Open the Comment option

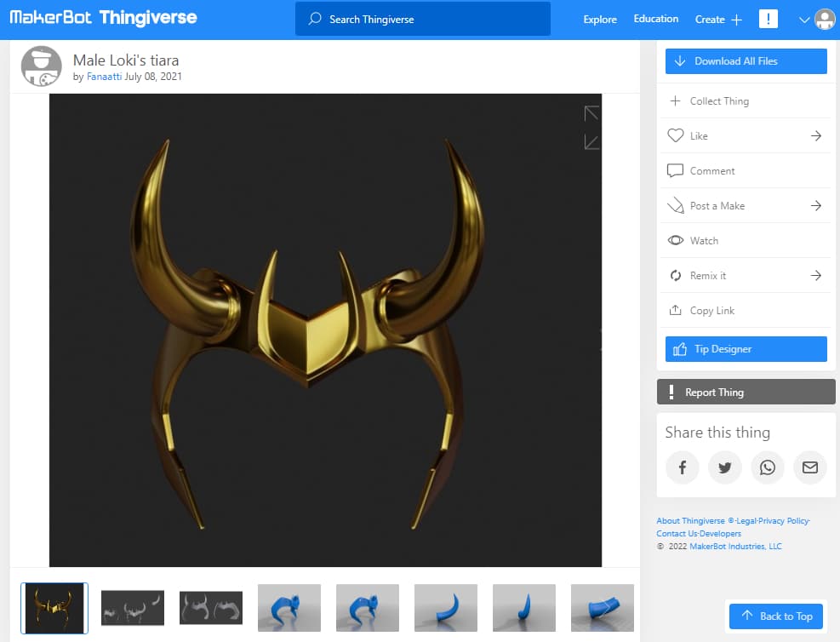click(x=712, y=171)
